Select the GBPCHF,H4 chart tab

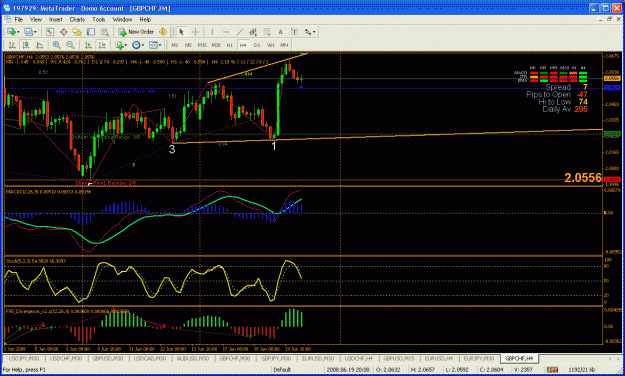[519, 358]
